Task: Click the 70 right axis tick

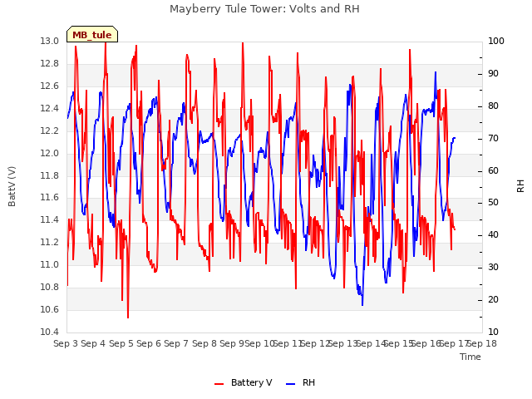Action: coord(493,139)
